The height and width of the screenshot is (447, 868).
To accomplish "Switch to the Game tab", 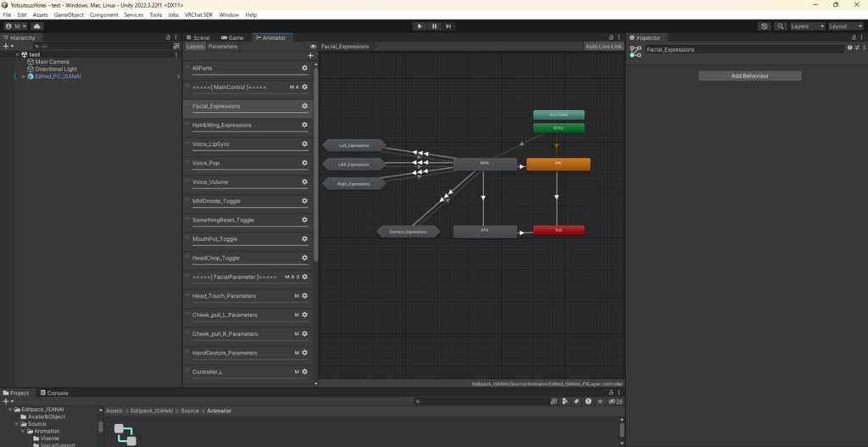I will click(232, 37).
